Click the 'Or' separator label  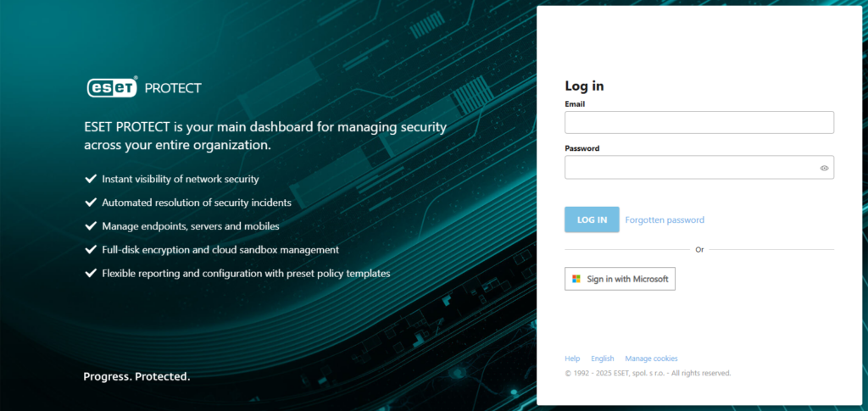(x=699, y=250)
